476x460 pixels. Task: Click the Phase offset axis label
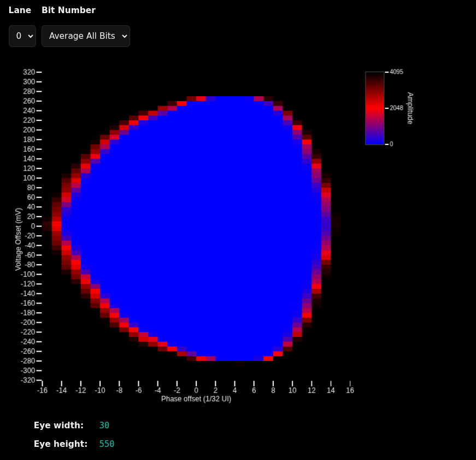[x=196, y=399]
